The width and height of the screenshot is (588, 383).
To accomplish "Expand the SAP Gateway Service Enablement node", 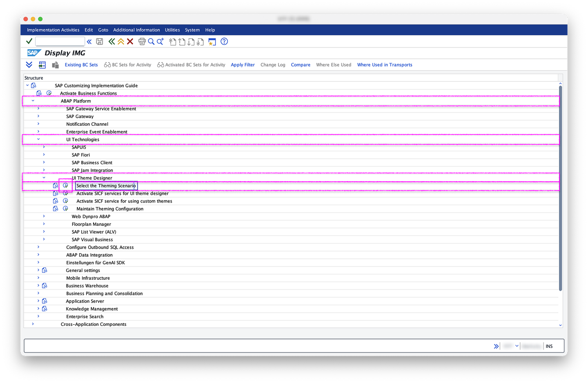I will click(x=38, y=109).
